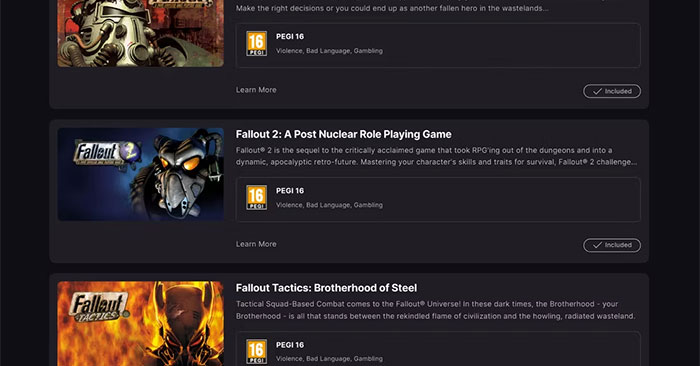This screenshot has height=366, width=700.
Task: Select Violence, Bad Language, Gambling text in Fallout Tactics card
Action: point(329,358)
